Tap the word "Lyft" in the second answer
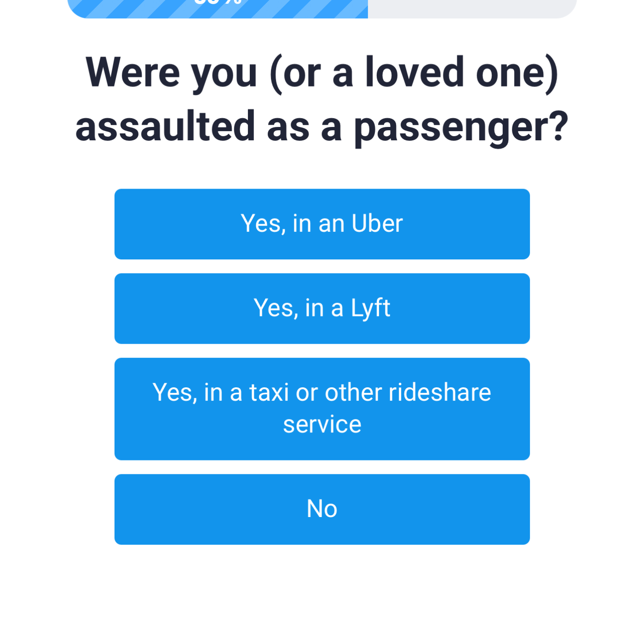 click(370, 309)
